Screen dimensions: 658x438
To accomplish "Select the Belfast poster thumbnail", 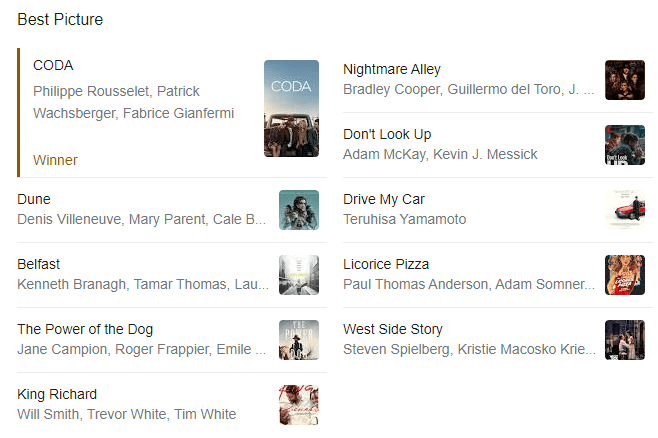I will [298, 275].
